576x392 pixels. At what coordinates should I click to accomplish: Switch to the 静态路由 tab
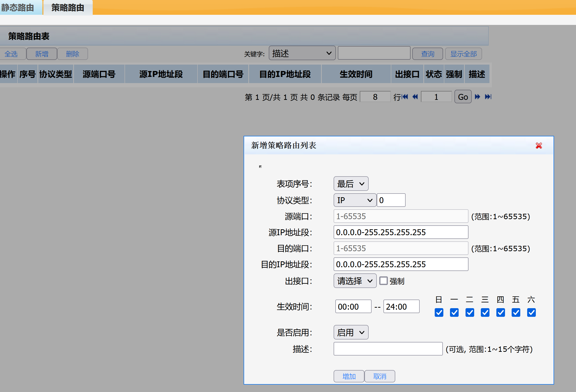[18, 7]
